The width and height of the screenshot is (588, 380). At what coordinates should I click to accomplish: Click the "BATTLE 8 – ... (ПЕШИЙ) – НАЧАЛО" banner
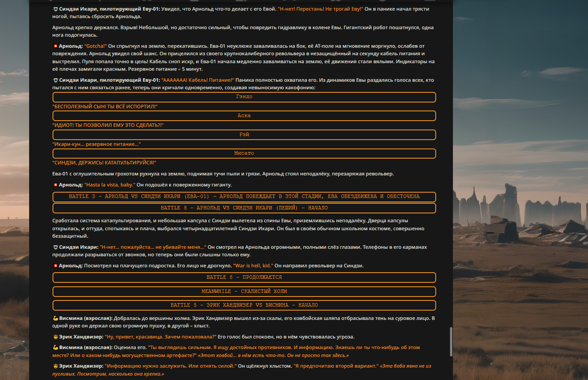tap(244, 208)
